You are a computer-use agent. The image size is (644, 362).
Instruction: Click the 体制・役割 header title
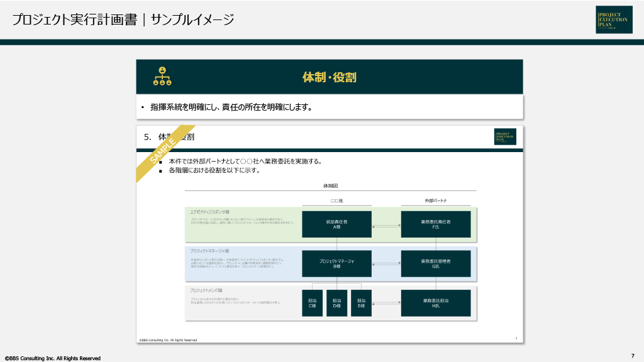330,77
